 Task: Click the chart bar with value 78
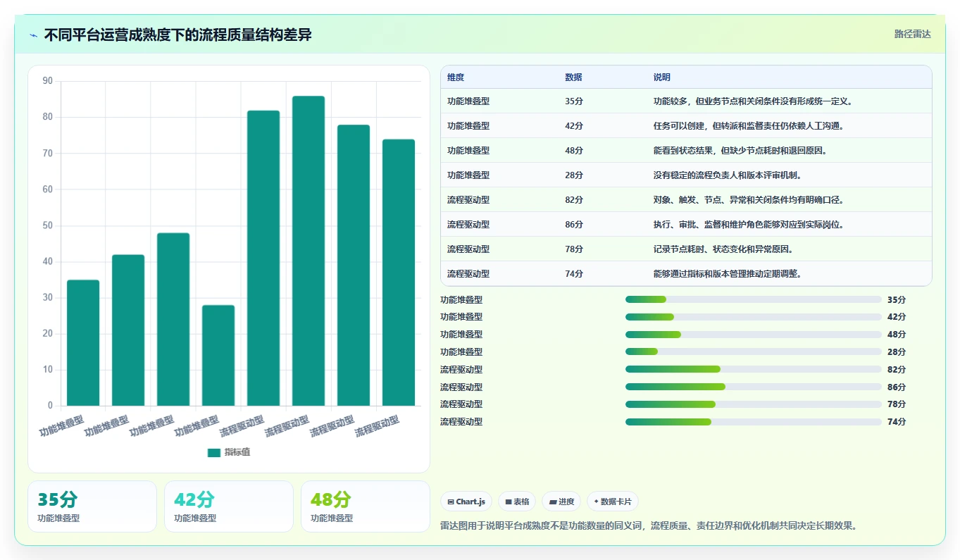pos(354,266)
